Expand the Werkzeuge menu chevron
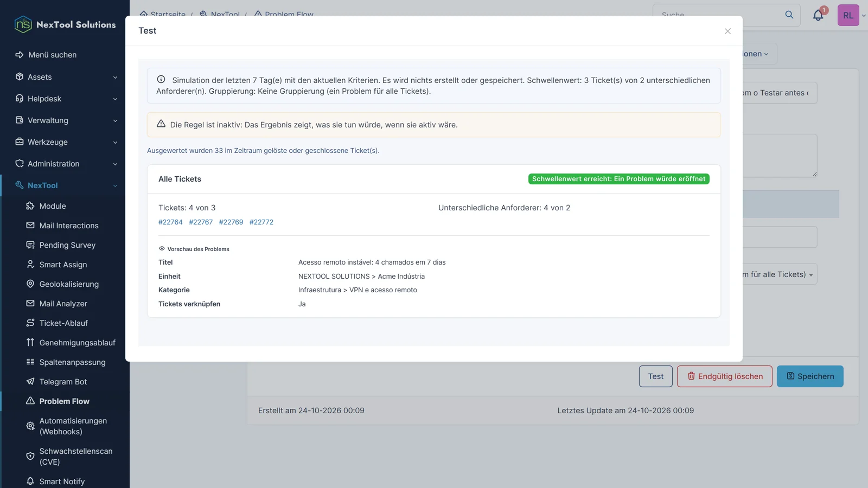Viewport: 868px width, 488px height. click(x=115, y=142)
